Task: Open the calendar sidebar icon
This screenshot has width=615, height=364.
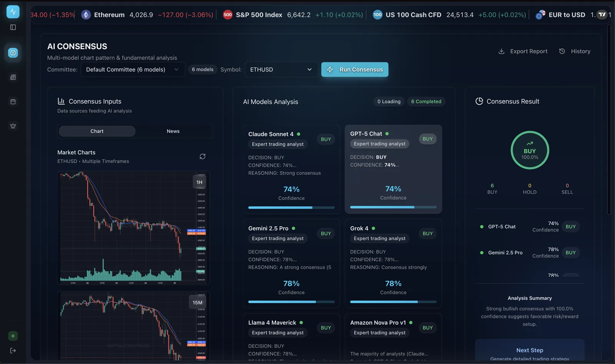Action: point(13,102)
